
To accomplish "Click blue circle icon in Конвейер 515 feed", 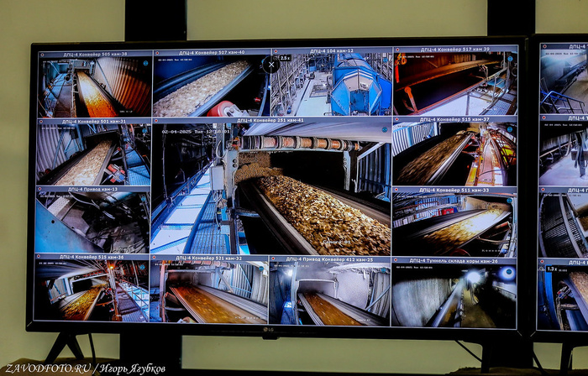I will [510, 128].
